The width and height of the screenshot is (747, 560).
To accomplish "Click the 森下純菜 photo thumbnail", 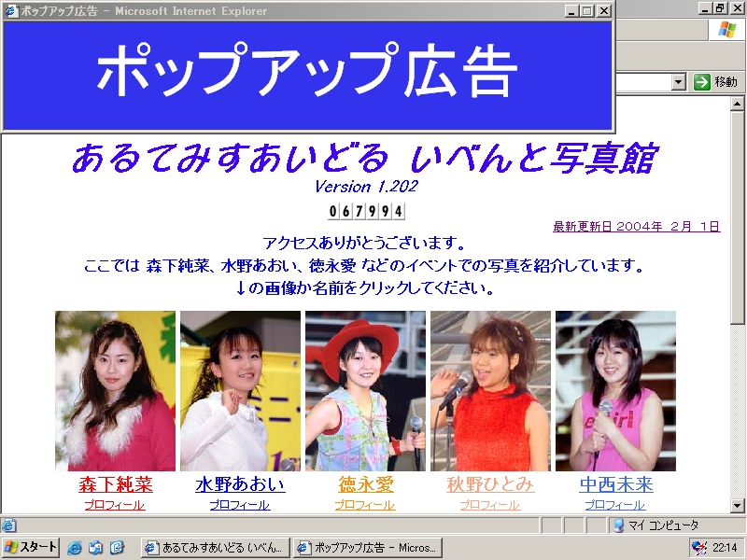I will [115, 391].
